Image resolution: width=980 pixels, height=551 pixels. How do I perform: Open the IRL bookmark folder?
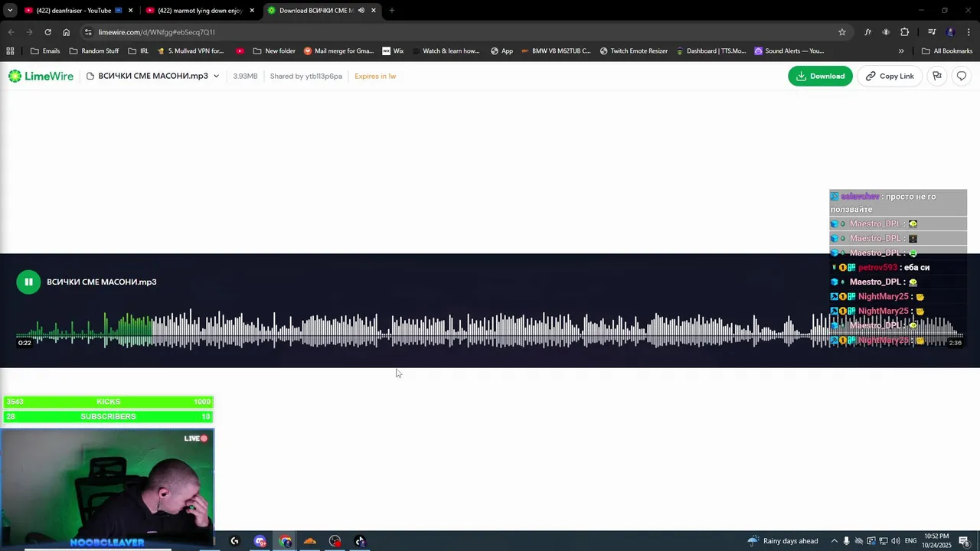(139, 51)
